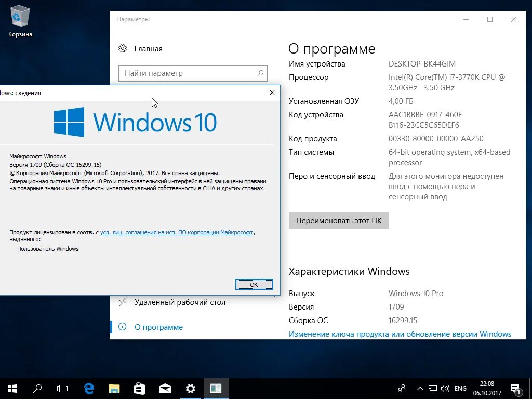This screenshot has width=532, height=399.
Task: Maximize the Параметры window
Action: 489,19
